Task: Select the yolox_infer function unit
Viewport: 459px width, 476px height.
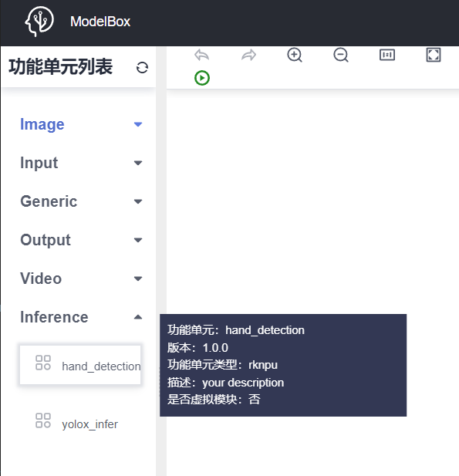Action: [x=80, y=423]
